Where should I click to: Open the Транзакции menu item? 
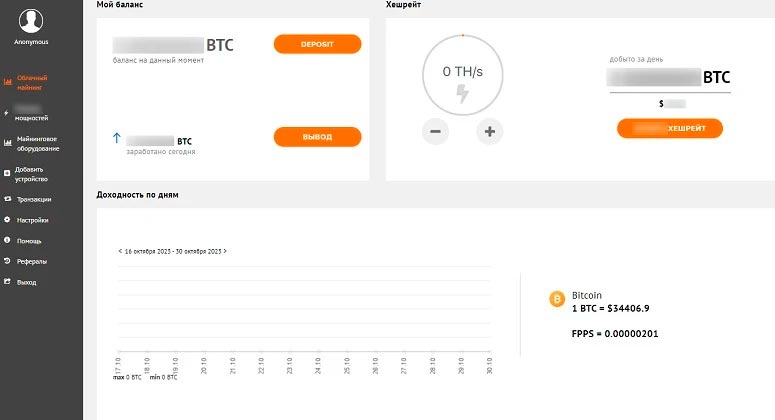(x=34, y=199)
